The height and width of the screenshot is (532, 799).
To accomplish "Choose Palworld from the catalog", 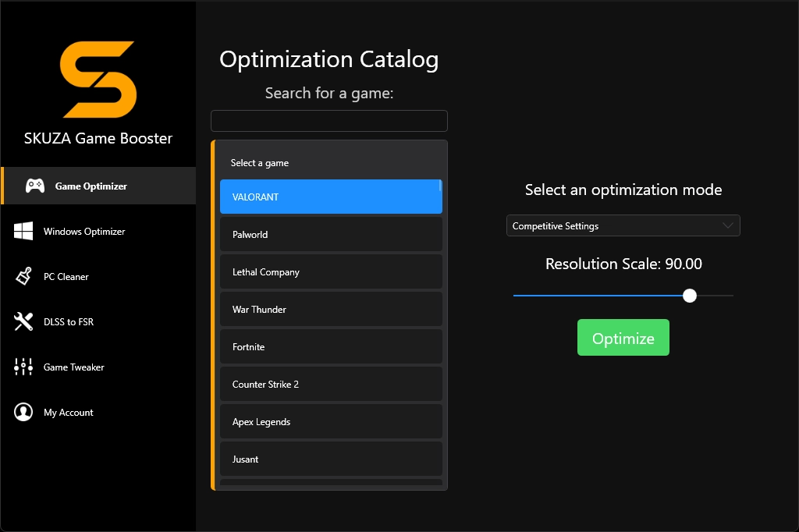I will click(331, 233).
